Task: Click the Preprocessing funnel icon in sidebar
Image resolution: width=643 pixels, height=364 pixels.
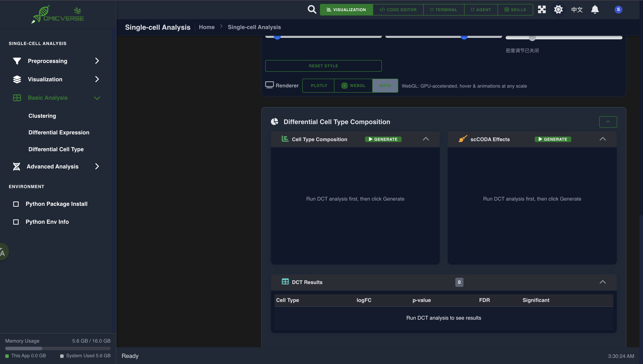Action: tap(17, 61)
